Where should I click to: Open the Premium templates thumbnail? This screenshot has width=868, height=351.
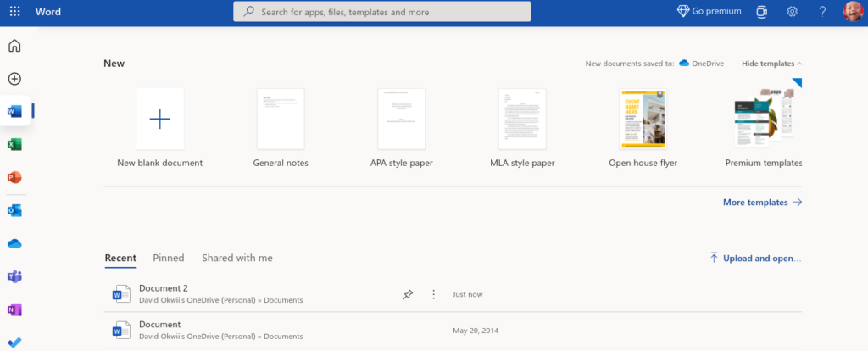click(x=766, y=117)
